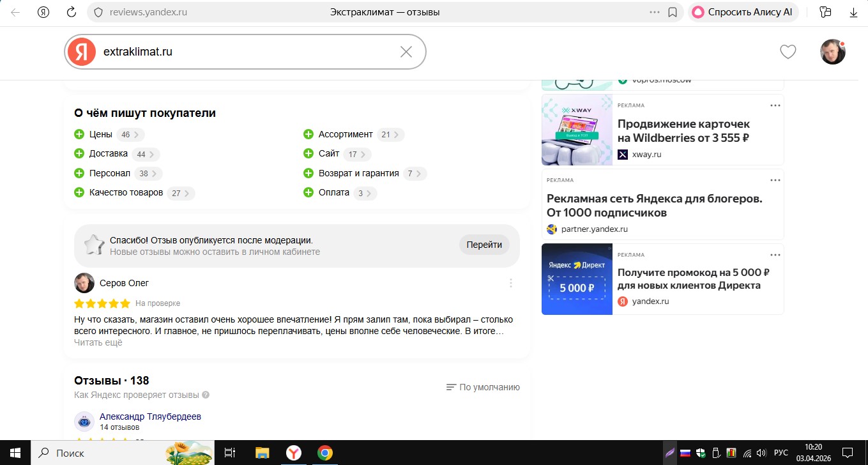Image resolution: width=868 pixels, height=465 pixels.
Task: Open the Windows Start menu
Action: 15,453
